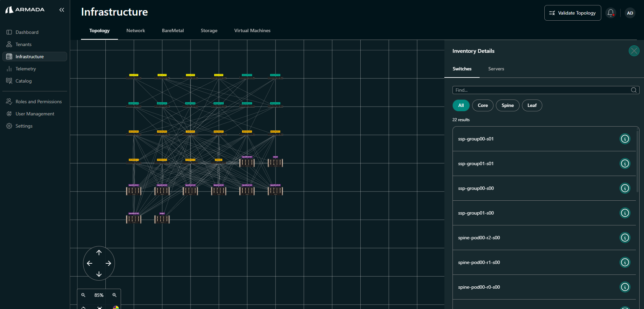The height and width of the screenshot is (309, 644).
Task: Pan the topology up with the arrow
Action: (x=99, y=252)
